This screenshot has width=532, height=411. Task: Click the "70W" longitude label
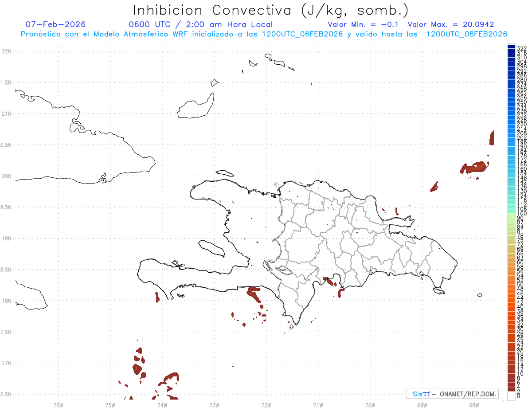[370, 405]
